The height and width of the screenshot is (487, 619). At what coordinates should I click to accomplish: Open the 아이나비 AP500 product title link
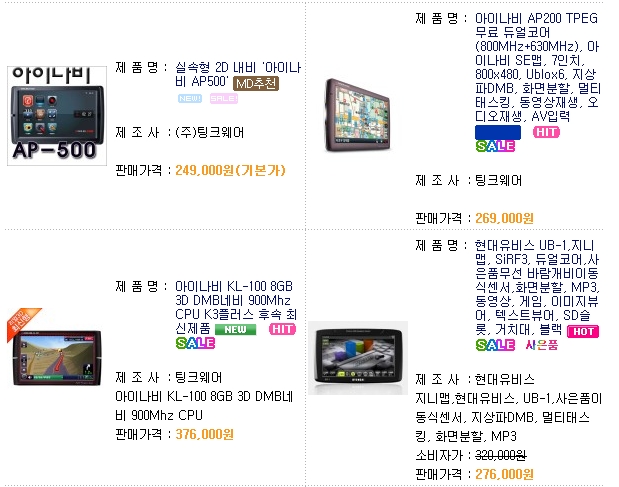pos(238,74)
